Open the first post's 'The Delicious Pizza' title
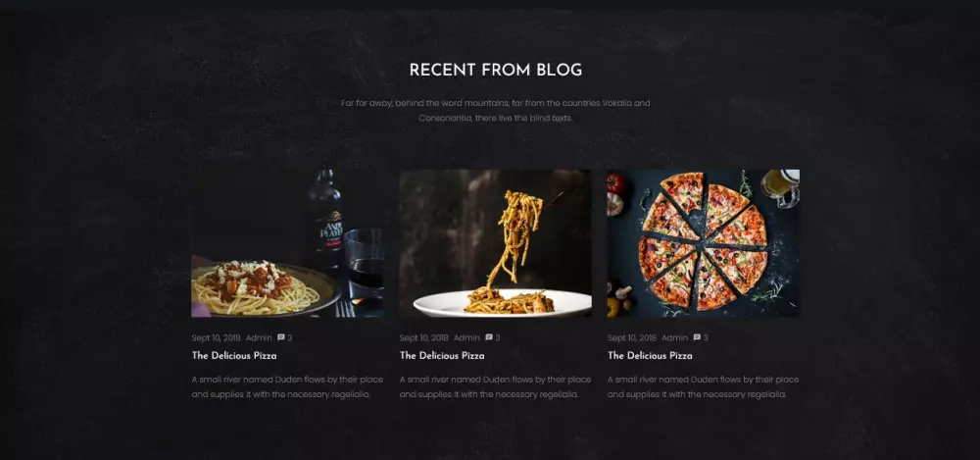 pos(234,355)
